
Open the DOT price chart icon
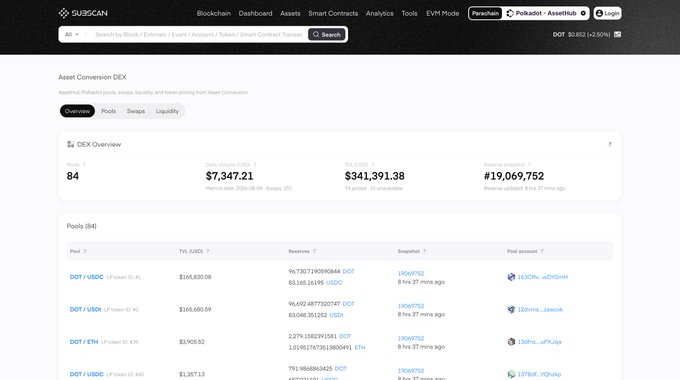point(618,34)
